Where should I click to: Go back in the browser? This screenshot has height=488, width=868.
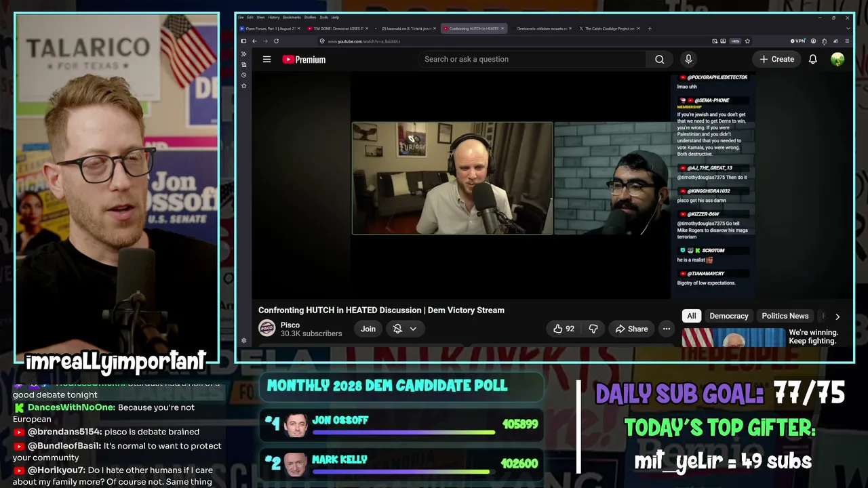254,41
